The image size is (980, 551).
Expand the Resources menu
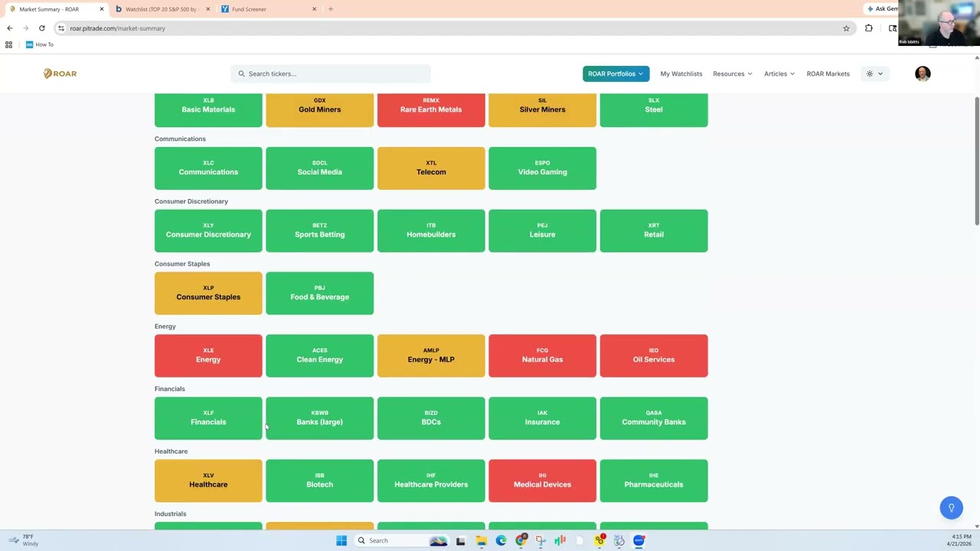[733, 73]
